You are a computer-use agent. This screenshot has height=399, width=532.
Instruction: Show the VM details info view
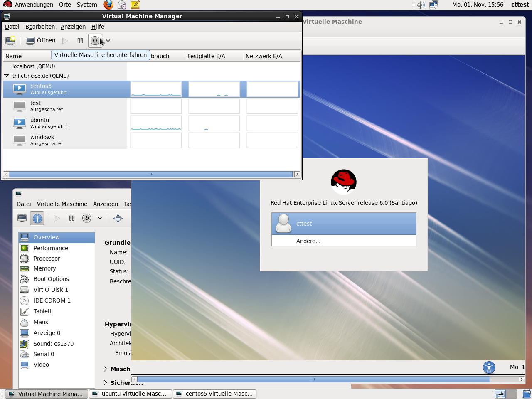[37, 218]
